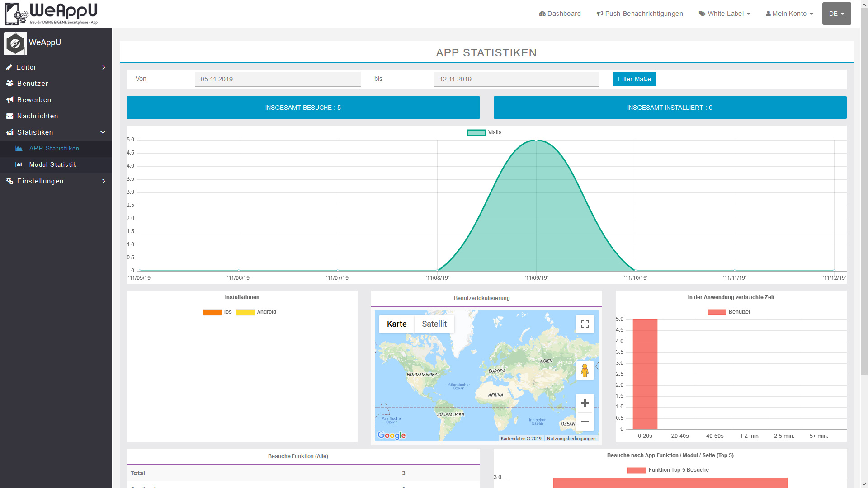Open Push-Benachrichtigungen page
The image size is (868, 488).
pos(640,14)
